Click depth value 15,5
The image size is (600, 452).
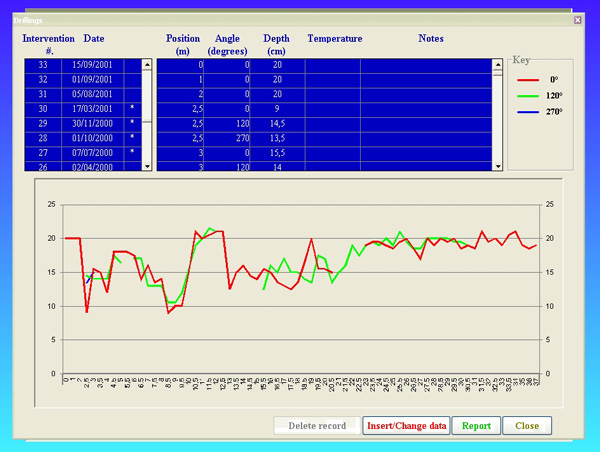click(277, 153)
